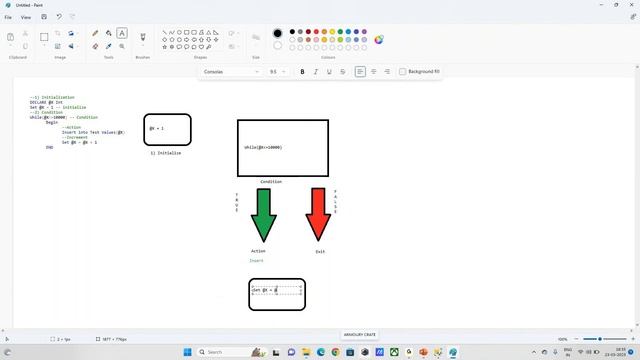Pick the green colour swatch
Viewport: 640px width, 360px height.
(340, 32)
